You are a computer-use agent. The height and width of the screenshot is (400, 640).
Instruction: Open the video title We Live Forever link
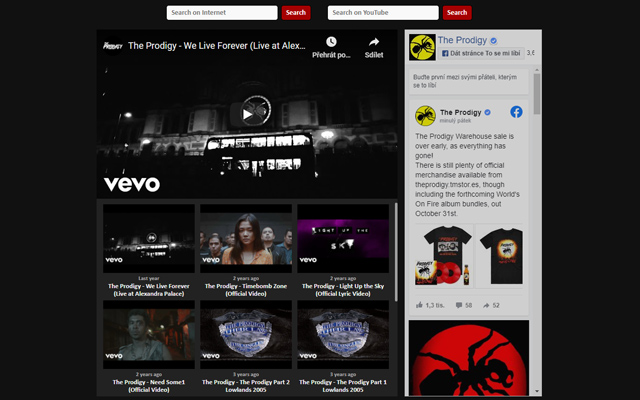point(216,46)
